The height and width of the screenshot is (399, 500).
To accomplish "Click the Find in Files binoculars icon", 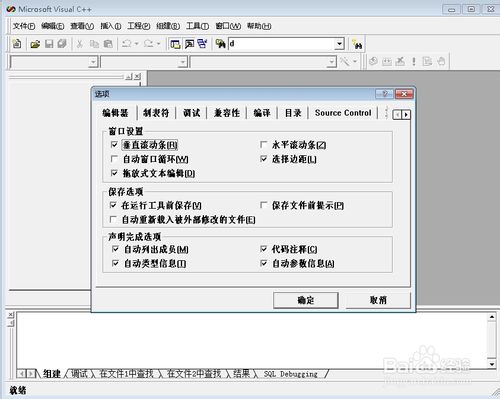I will (x=220, y=44).
